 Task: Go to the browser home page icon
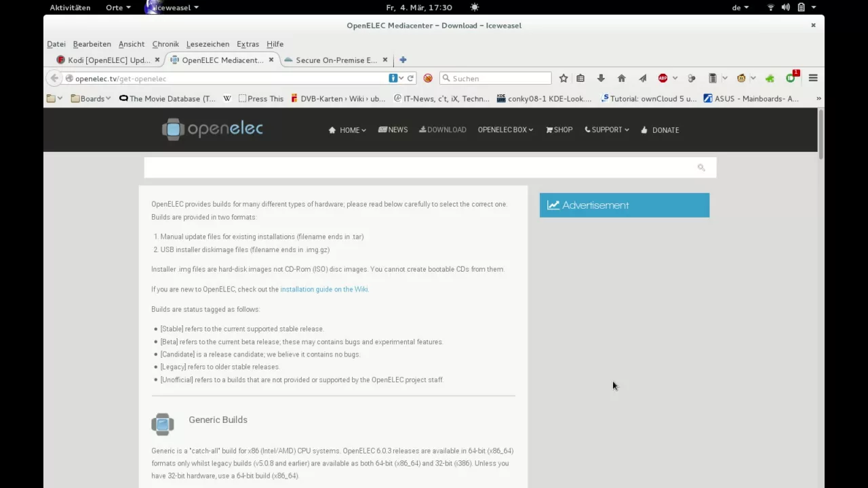(x=621, y=78)
